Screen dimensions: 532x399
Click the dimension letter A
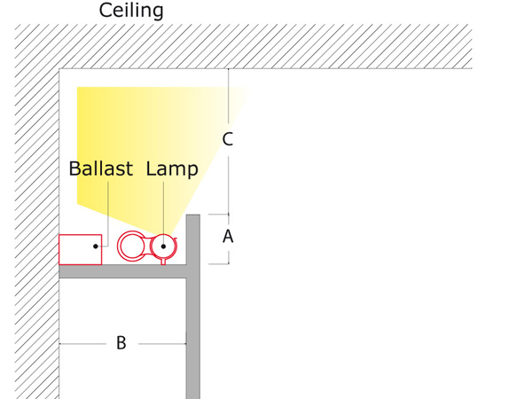[228, 237]
